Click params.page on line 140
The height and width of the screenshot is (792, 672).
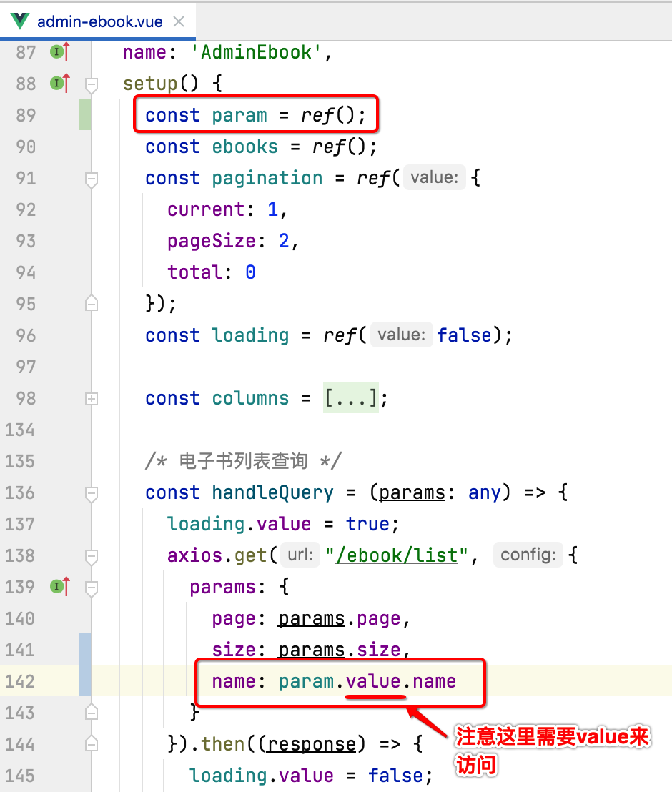pyautogui.click(x=339, y=618)
